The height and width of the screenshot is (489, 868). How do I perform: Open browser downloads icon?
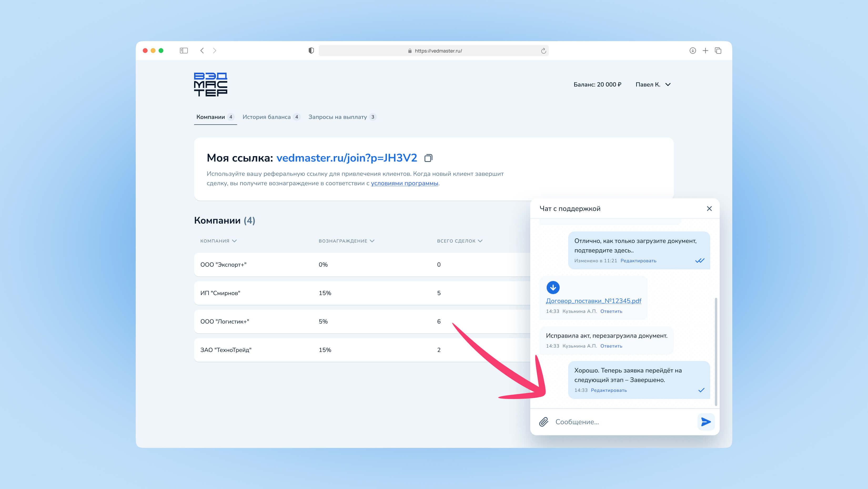[x=693, y=51]
